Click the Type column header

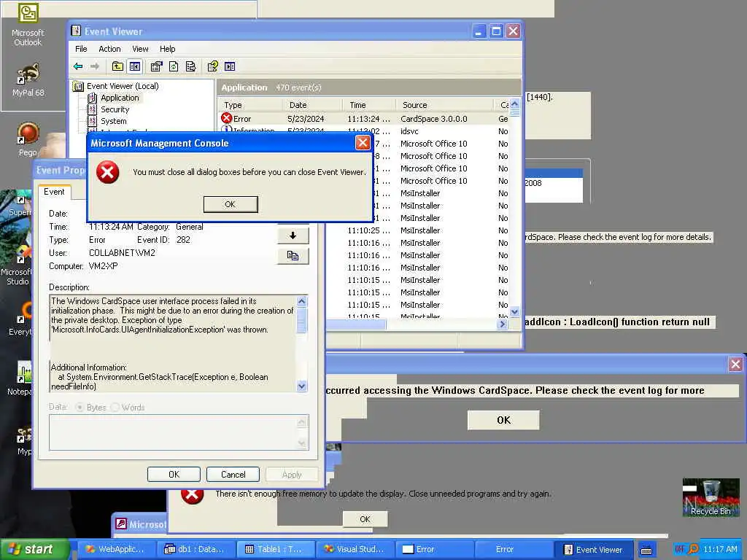[251, 105]
